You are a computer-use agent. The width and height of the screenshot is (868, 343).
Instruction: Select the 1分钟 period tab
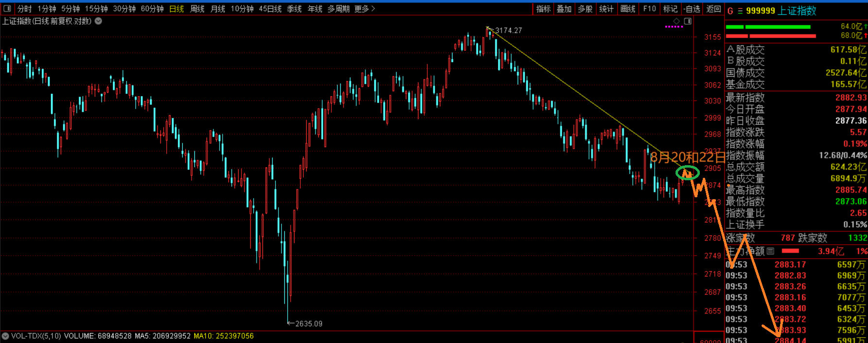(47, 9)
